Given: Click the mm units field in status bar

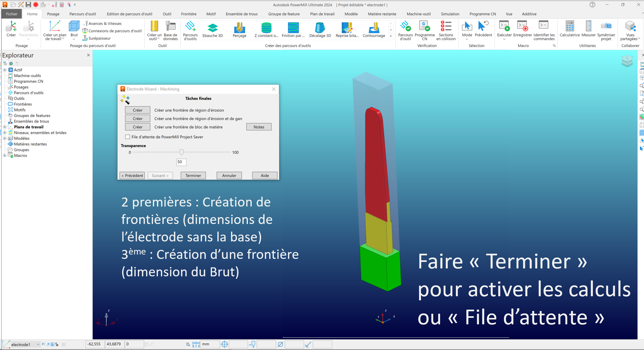Looking at the screenshot, I should click(210, 344).
